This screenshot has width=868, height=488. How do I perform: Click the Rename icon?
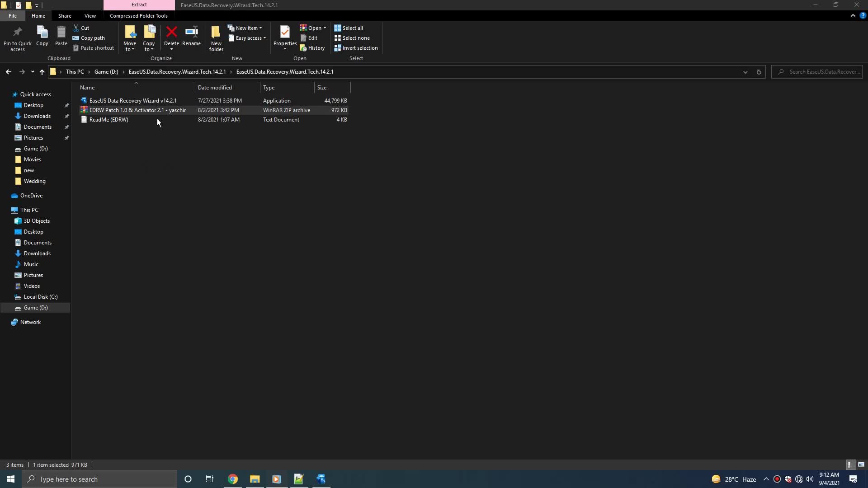click(192, 36)
